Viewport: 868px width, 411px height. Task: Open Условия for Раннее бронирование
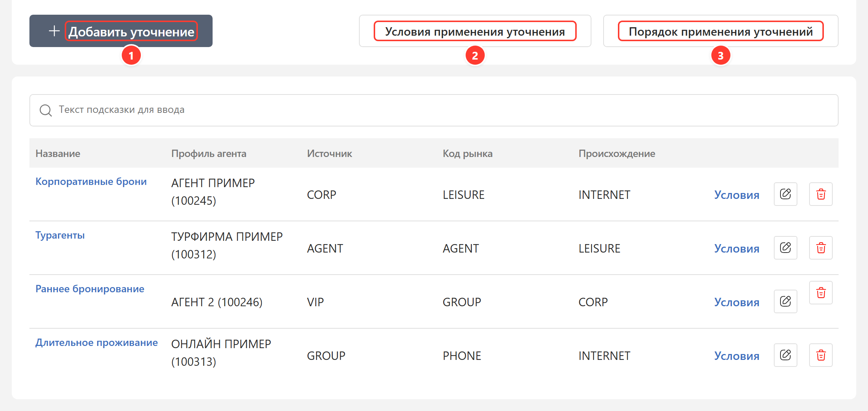pos(737,302)
